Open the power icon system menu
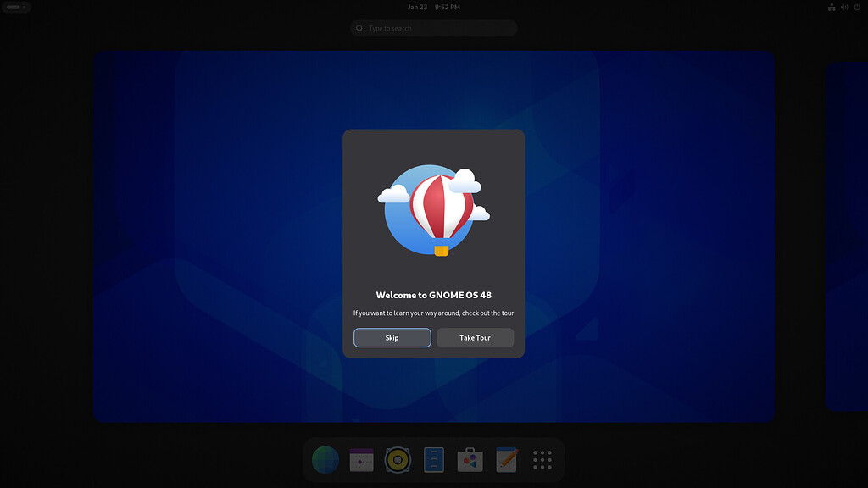 857,7
